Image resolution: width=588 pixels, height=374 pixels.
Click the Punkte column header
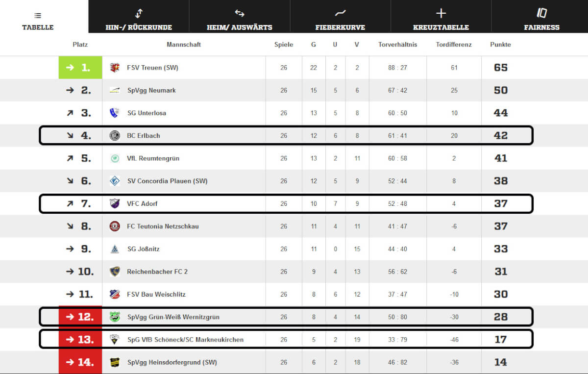[500, 45]
